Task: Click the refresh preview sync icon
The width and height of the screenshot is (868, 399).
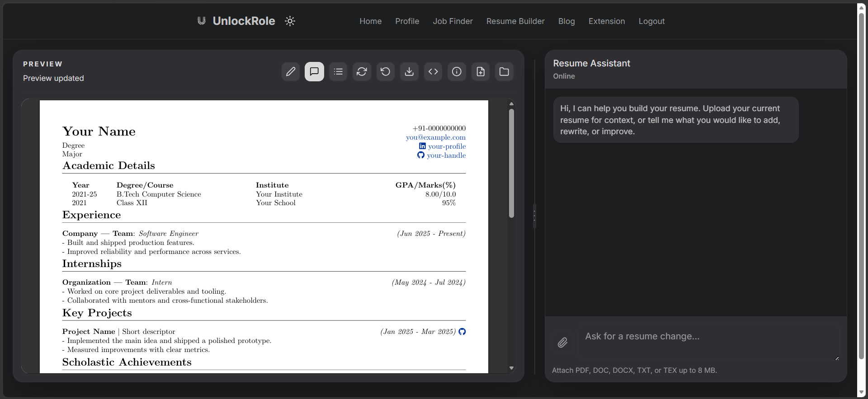Action: coord(362,71)
